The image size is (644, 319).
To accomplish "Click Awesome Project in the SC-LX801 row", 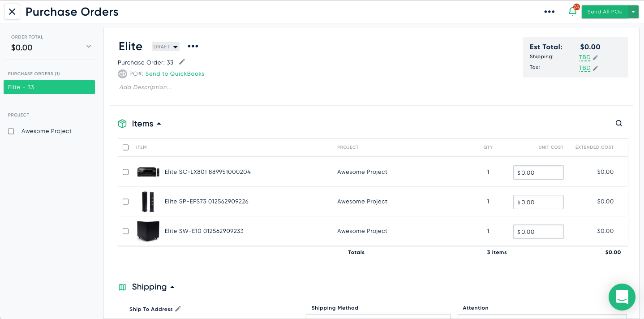I will tap(362, 172).
